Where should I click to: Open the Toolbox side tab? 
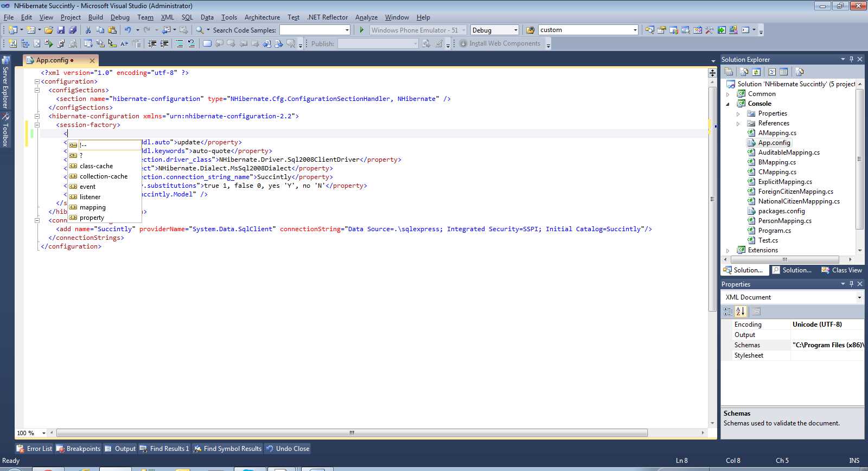click(x=5, y=130)
